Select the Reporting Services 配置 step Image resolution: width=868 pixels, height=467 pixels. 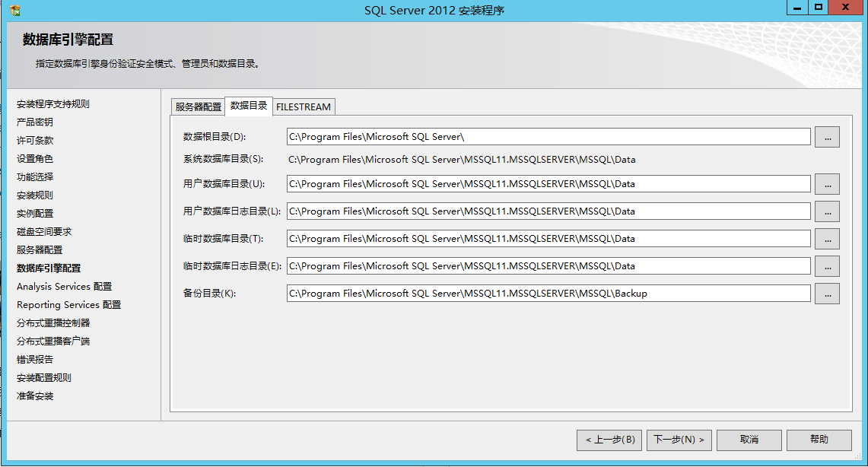point(68,305)
